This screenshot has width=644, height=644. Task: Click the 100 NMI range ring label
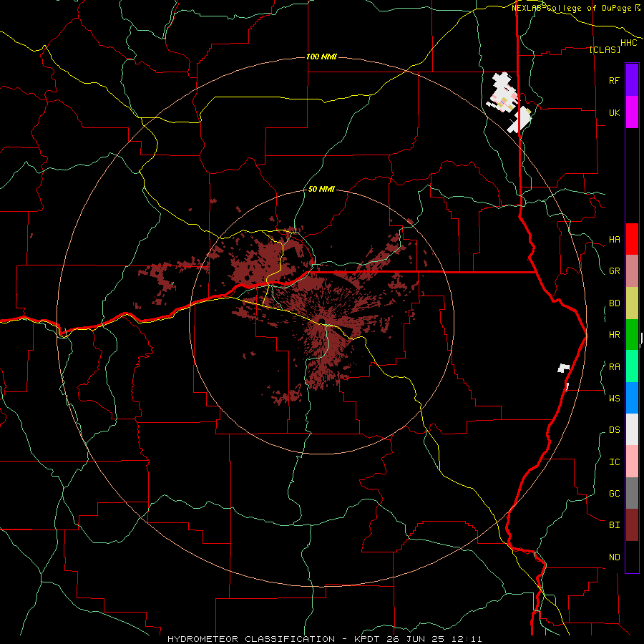pos(321,57)
